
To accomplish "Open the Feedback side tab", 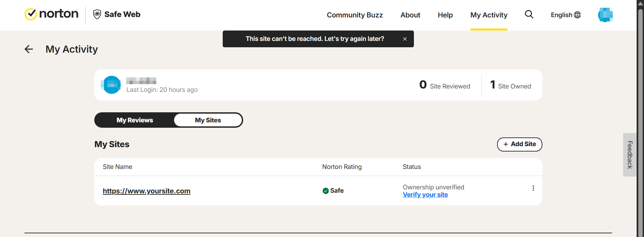I will click(x=630, y=155).
